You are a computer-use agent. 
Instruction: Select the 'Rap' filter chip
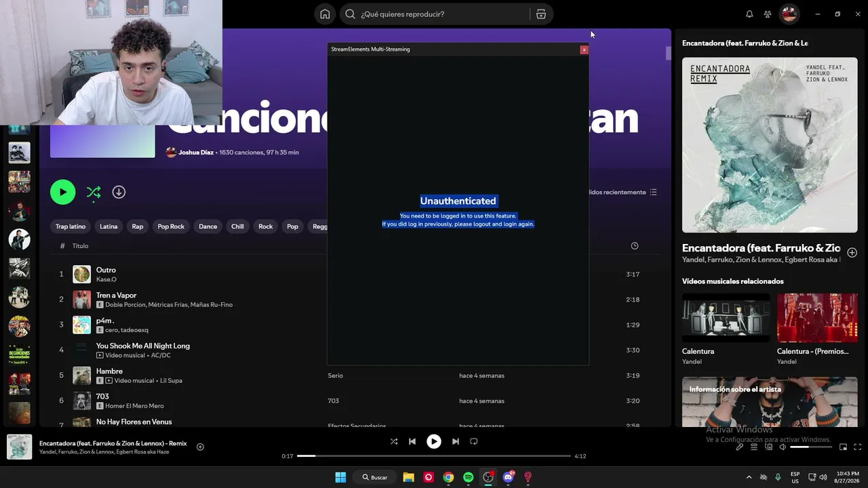138,226
